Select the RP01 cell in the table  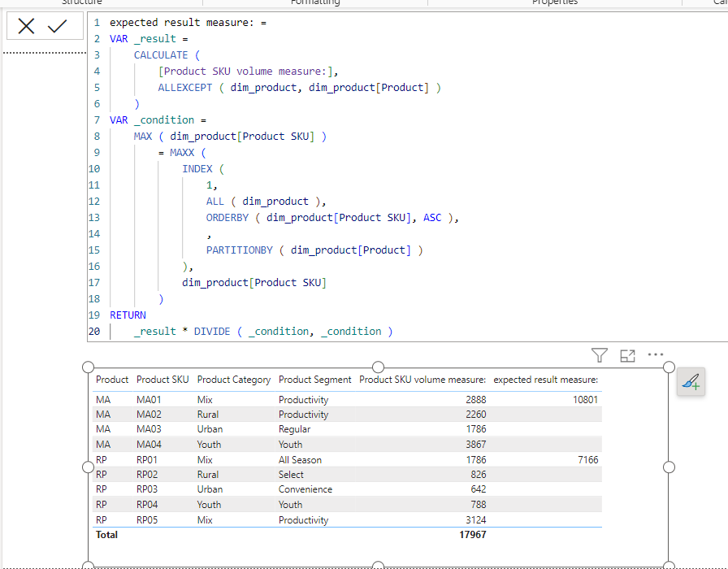pos(147,460)
